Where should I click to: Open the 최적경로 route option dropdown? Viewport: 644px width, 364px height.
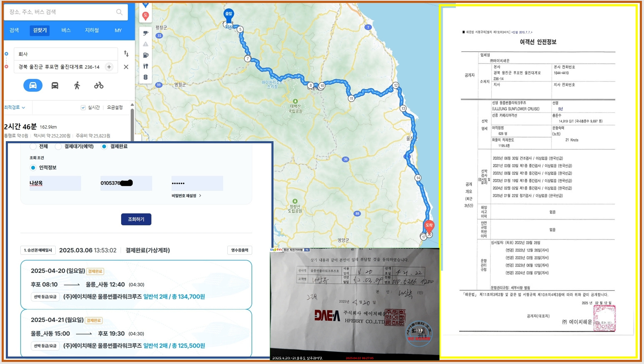pyautogui.click(x=15, y=107)
